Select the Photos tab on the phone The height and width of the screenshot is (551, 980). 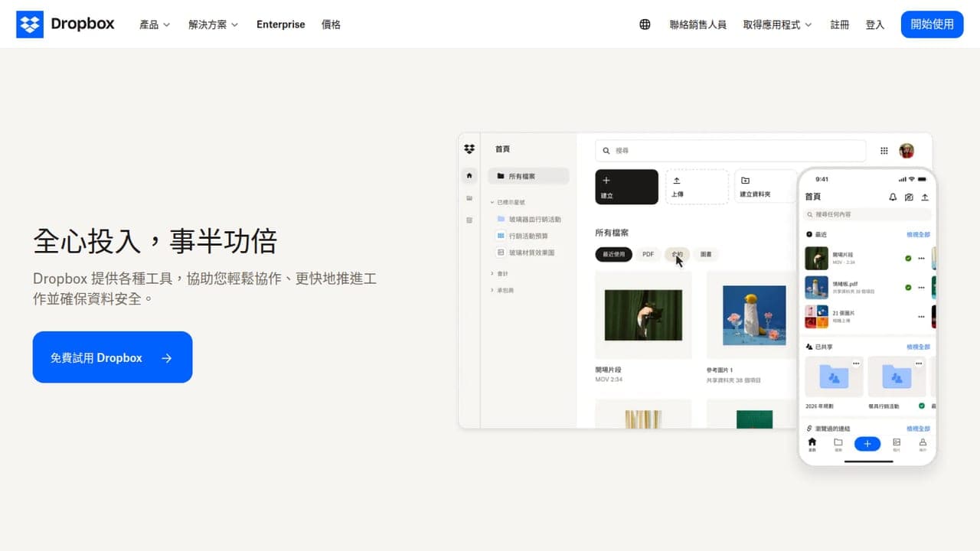[897, 445]
